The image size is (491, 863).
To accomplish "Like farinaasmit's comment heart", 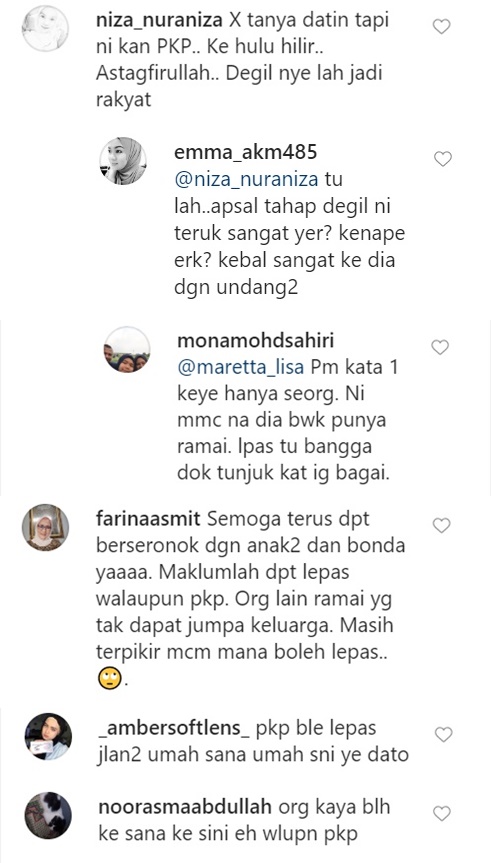I will 441,526.
